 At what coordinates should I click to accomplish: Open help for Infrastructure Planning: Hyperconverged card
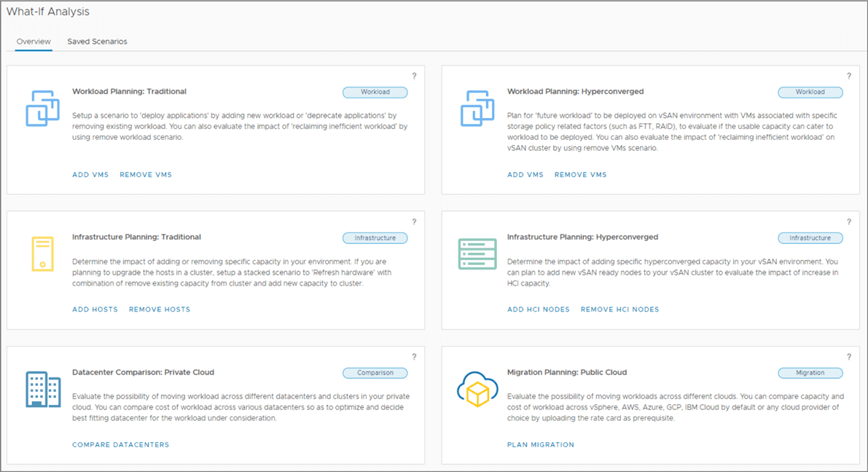[x=849, y=222]
